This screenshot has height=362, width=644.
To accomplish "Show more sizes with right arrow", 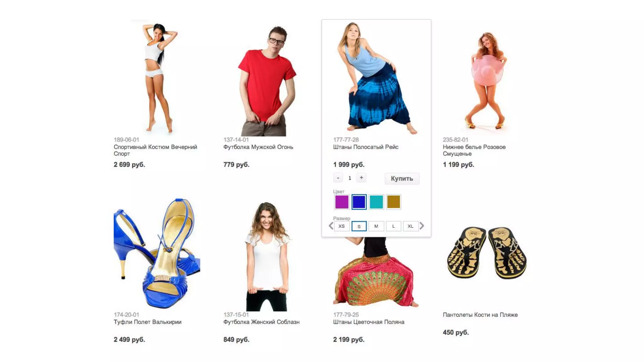I will [x=422, y=226].
